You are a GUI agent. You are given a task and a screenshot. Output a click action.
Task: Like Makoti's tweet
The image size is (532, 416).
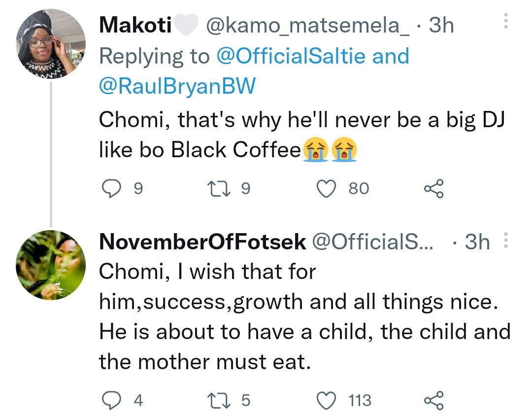click(x=327, y=188)
